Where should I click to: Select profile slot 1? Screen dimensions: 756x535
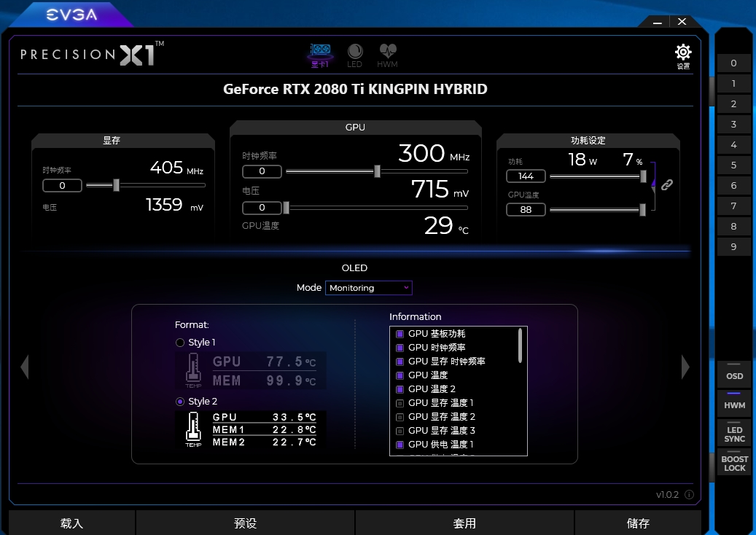tap(733, 83)
